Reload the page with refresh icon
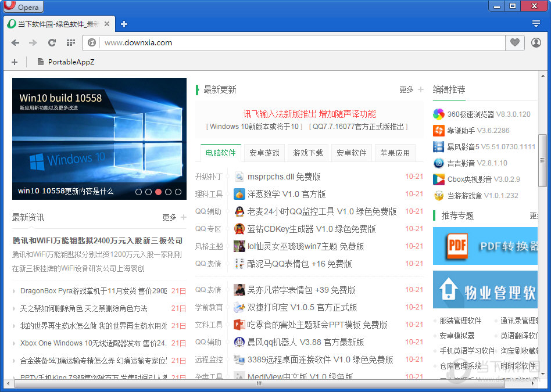551x392 pixels. point(52,42)
